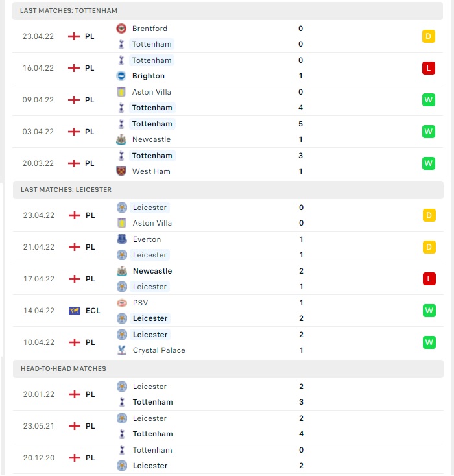Open the 23.05.21 head-to-head match

coord(228,426)
